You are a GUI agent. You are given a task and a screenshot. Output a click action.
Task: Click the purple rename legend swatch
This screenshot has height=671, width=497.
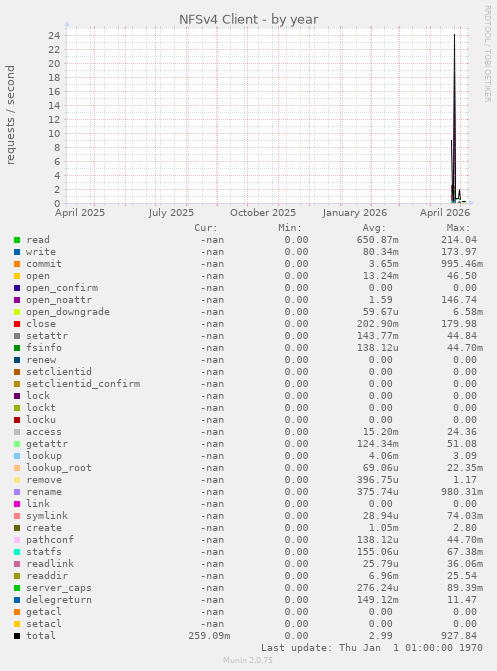pos(17,492)
